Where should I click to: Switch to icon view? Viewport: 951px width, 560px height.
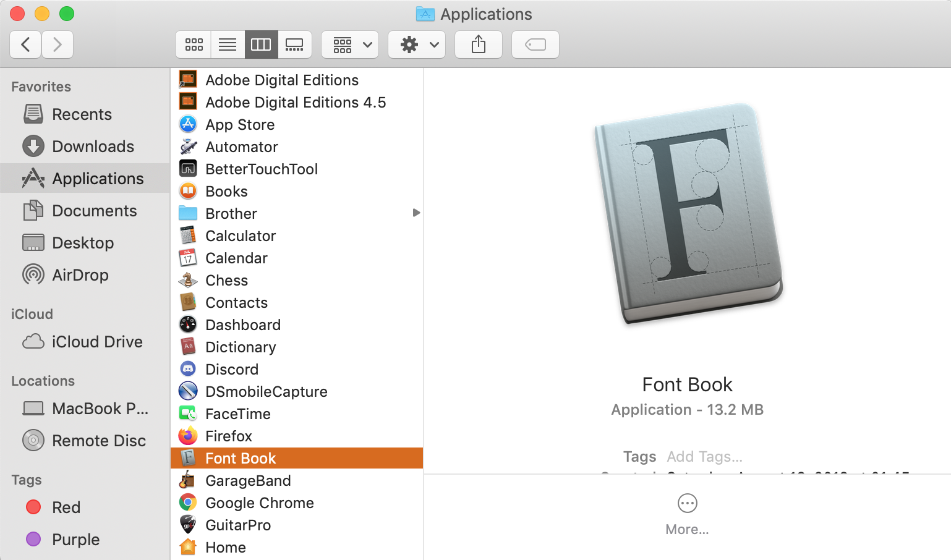[194, 45]
